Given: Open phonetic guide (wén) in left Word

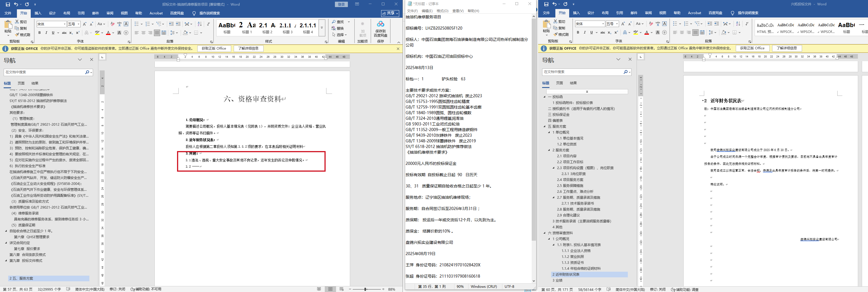Looking at the screenshot, I should (x=119, y=24).
